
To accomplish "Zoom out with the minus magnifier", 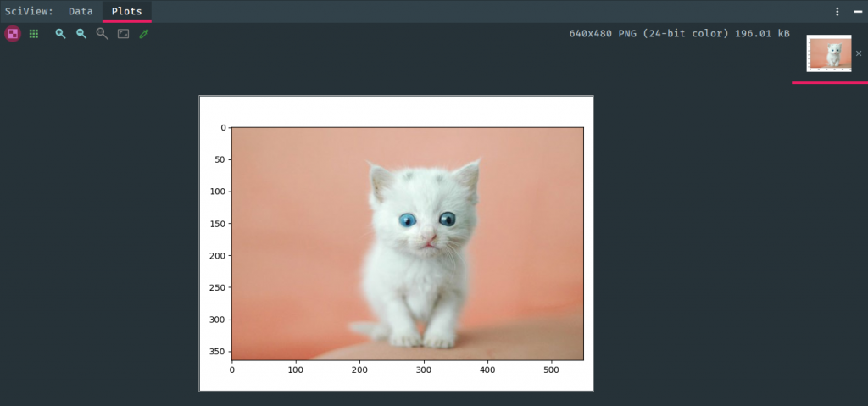I will coord(81,34).
